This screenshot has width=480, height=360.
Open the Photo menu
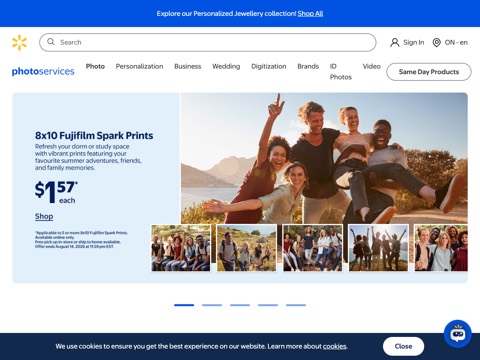pyautogui.click(x=95, y=66)
